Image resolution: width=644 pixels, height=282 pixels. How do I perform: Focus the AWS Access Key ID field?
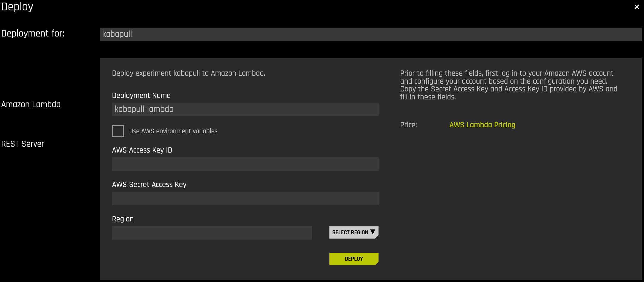click(x=245, y=164)
